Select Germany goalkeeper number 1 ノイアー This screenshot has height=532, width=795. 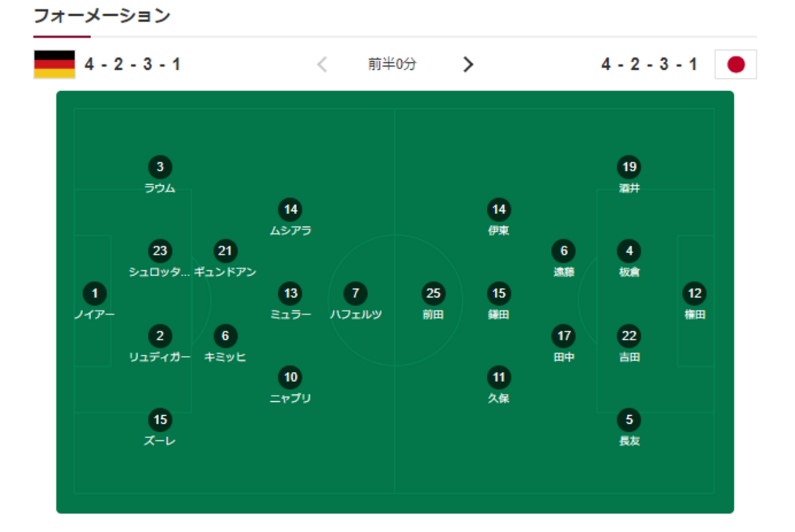coord(95,294)
